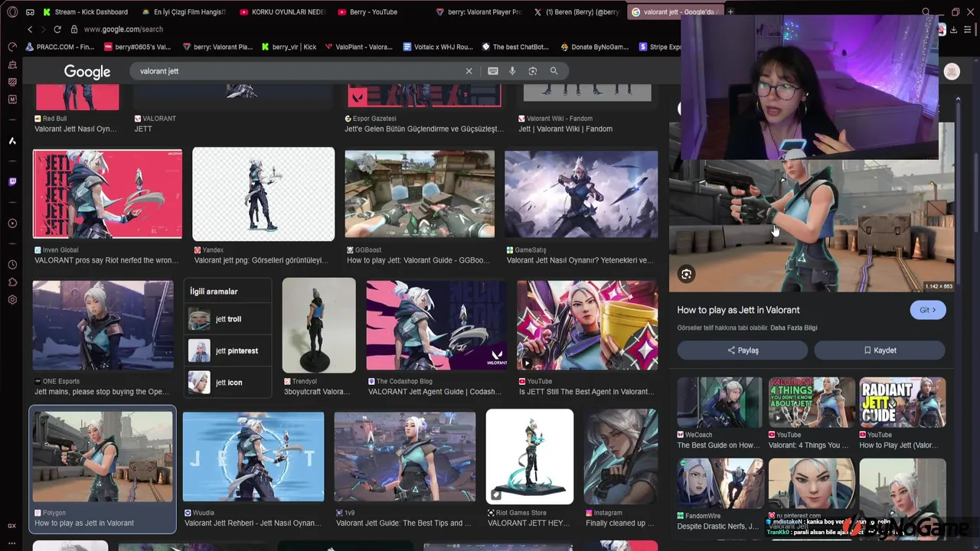The image size is (980, 551).
Task: Click the Lens icon on preview image
Action: click(x=687, y=274)
